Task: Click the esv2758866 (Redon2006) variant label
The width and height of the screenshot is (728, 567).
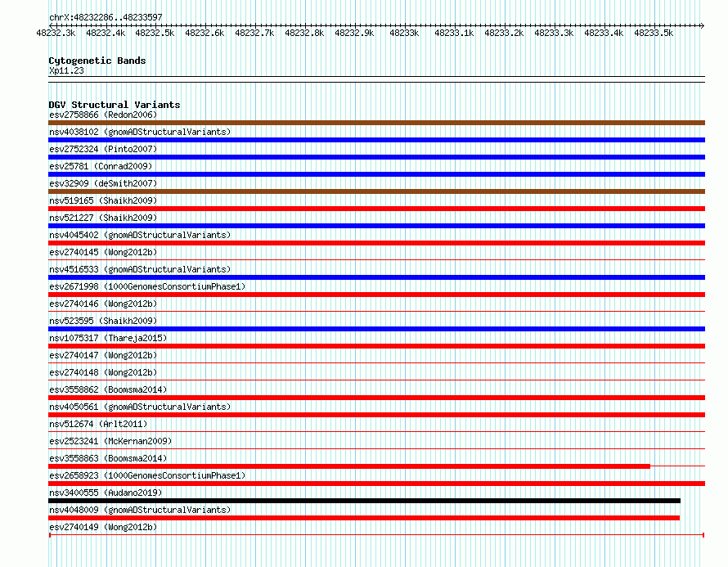Action: [x=103, y=115]
